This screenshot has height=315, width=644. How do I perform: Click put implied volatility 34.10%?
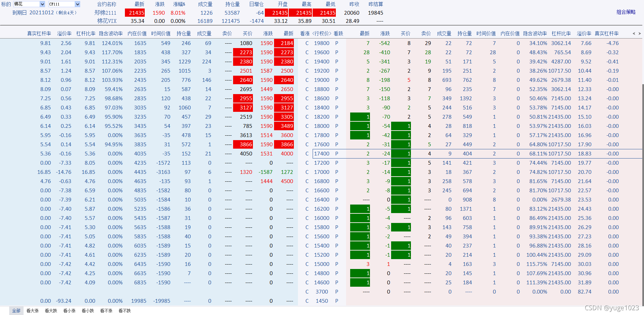538,43
